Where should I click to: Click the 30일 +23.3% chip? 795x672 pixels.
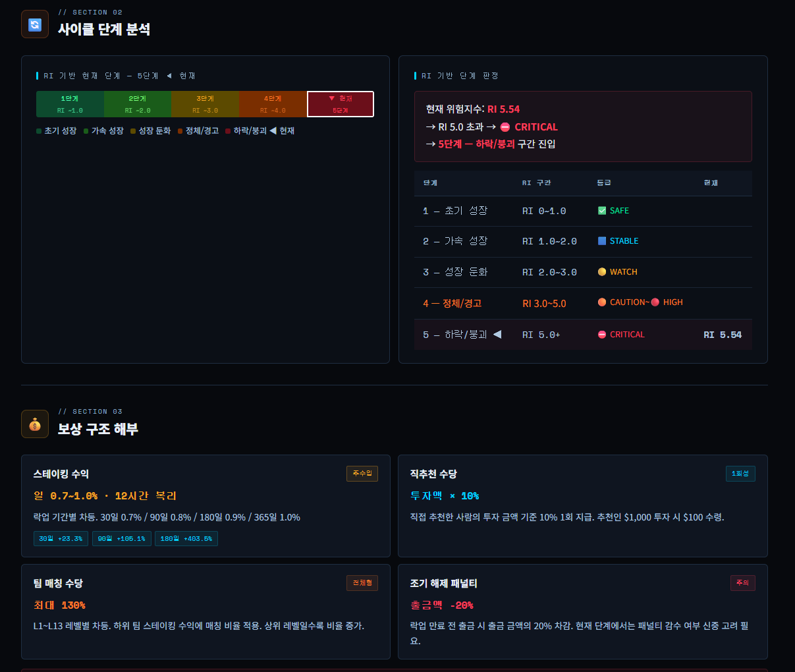coord(61,539)
